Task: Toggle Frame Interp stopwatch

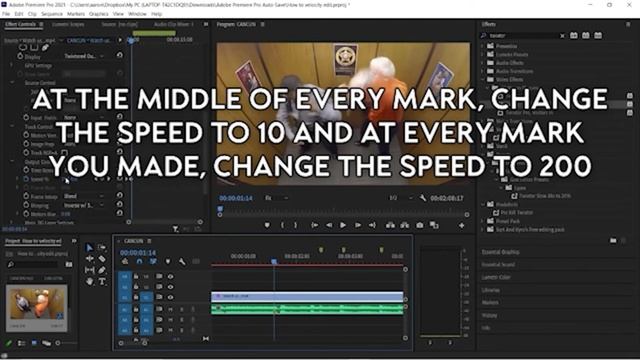Action: [x=26, y=196]
